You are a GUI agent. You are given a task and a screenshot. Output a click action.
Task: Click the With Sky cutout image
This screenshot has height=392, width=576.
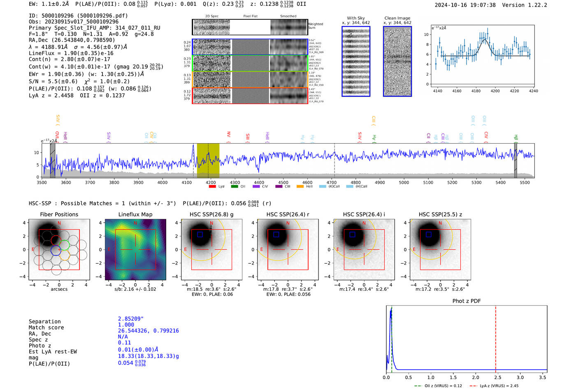[x=356, y=61]
